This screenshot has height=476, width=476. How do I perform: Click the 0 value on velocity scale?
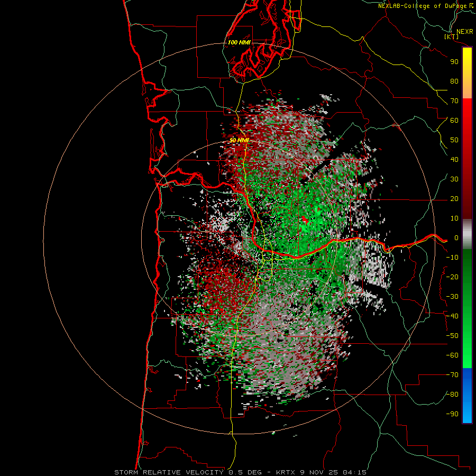click(456, 238)
